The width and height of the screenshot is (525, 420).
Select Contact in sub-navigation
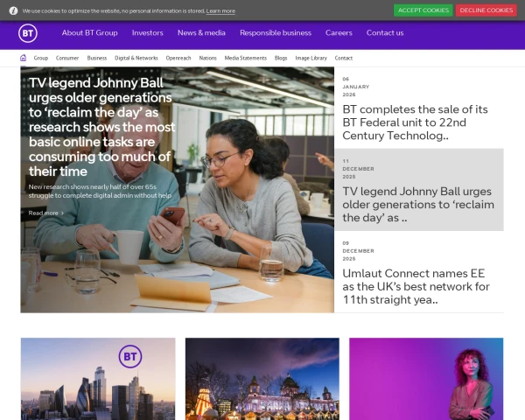344,58
